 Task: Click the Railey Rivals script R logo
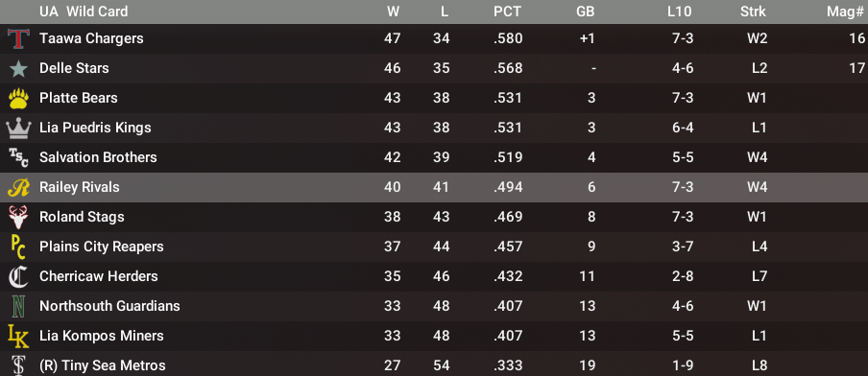pyautogui.click(x=18, y=188)
